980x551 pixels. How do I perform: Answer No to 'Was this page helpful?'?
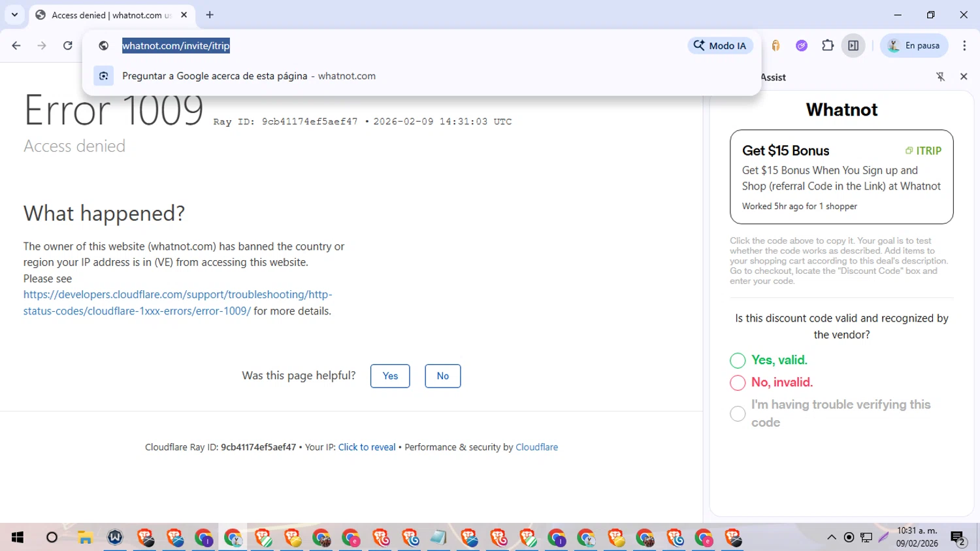pyautogui.click(x=443, y=376)
